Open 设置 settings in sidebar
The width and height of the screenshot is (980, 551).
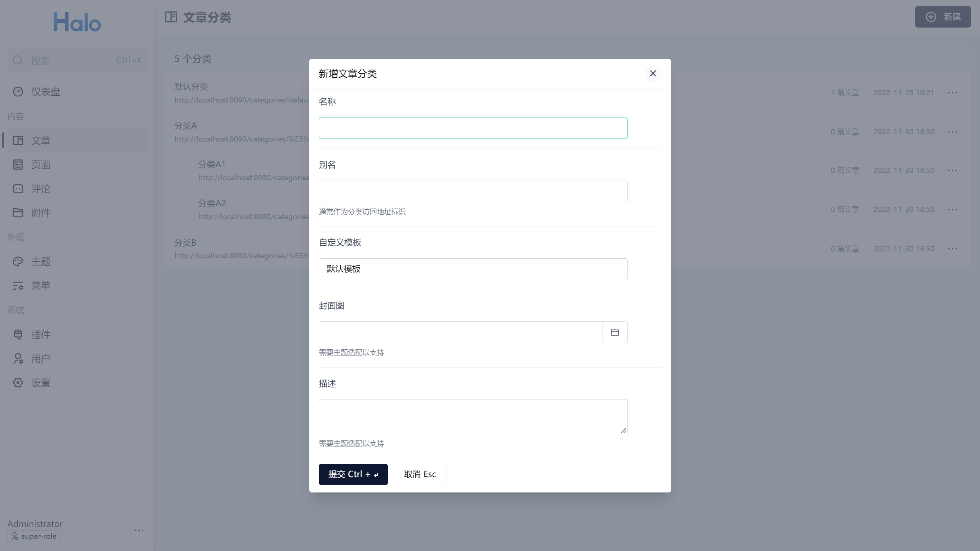point(77,383)
